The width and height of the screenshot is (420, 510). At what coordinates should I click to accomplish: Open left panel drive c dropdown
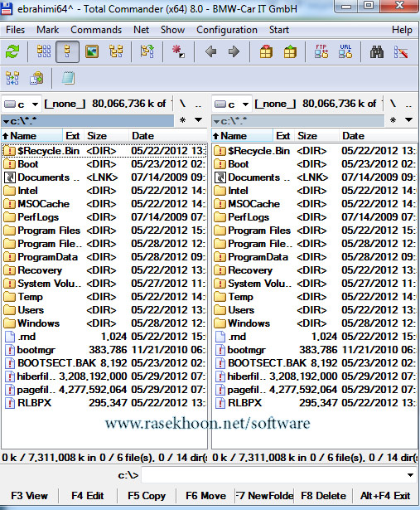pos(21,104)
